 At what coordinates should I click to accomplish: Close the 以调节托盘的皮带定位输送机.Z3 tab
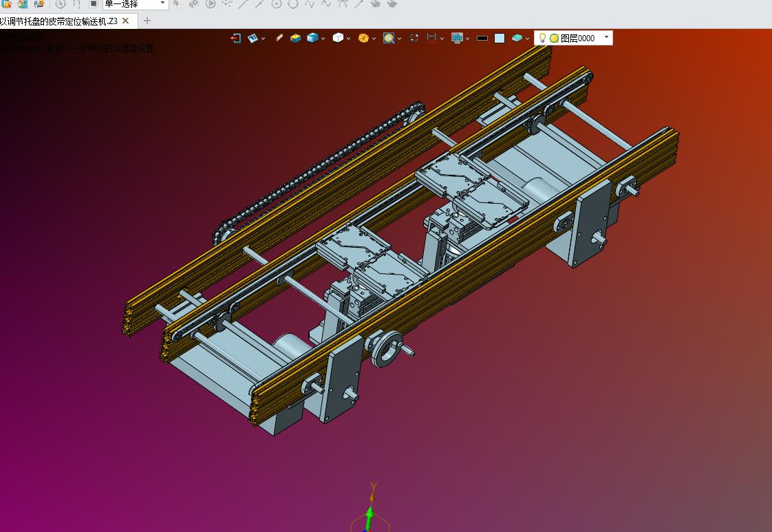click(125, 21)
